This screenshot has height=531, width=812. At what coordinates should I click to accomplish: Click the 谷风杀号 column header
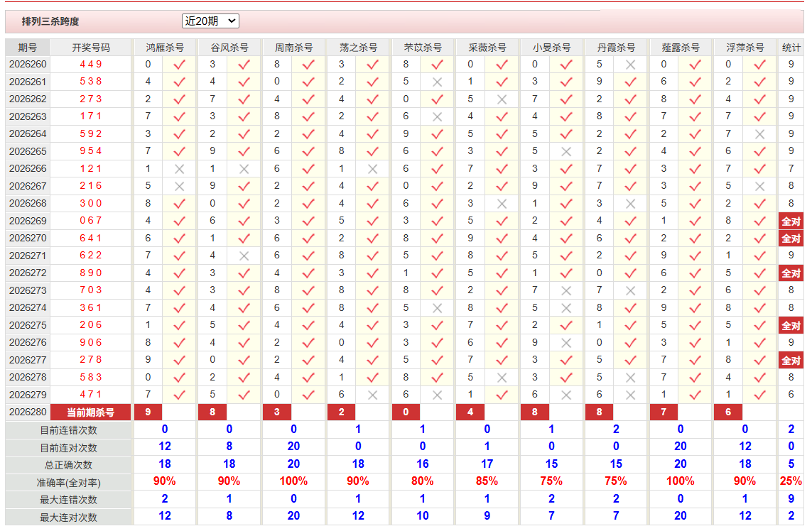coord(229,48)
